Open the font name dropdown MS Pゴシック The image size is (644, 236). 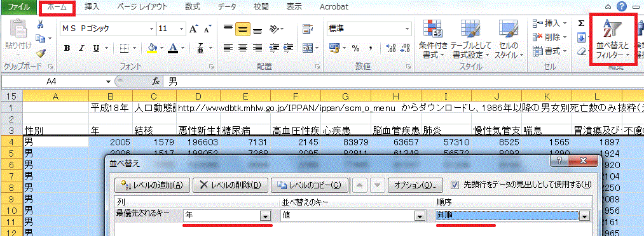152,29
